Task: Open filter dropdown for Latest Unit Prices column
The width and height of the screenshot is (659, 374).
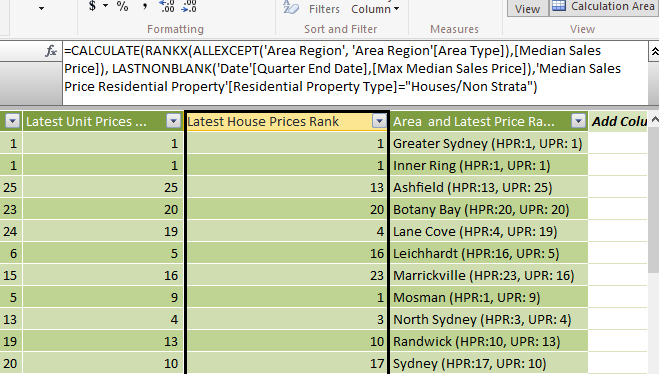Action: (173, 121)
